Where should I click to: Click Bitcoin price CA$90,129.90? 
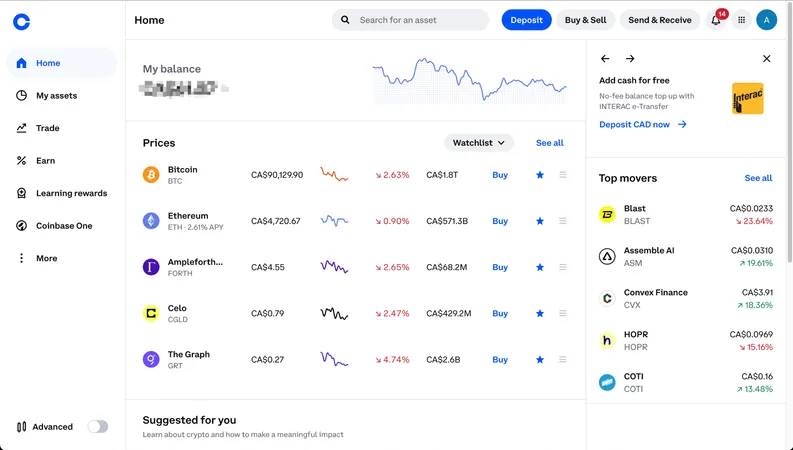[277, 175]
